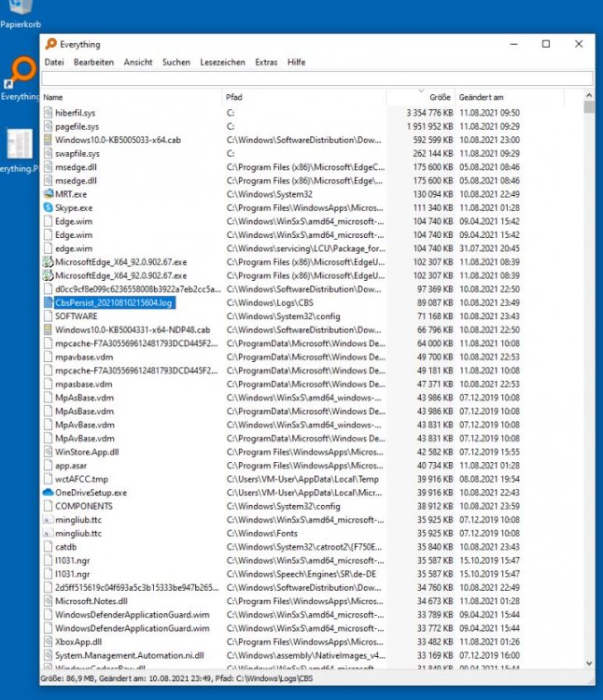The image size is (603, 700).
Task: Open the Suchen menu
Action: coord(176,62)
